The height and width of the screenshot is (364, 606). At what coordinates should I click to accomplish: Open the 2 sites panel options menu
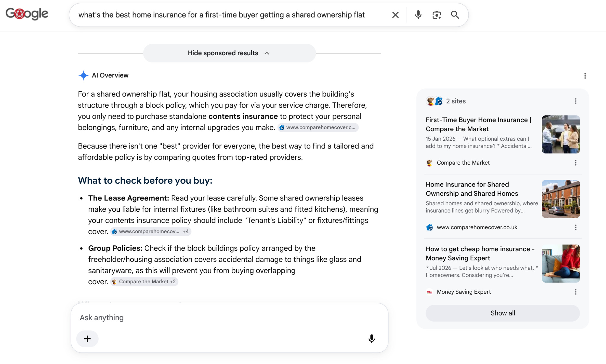(x=576, y=101)
